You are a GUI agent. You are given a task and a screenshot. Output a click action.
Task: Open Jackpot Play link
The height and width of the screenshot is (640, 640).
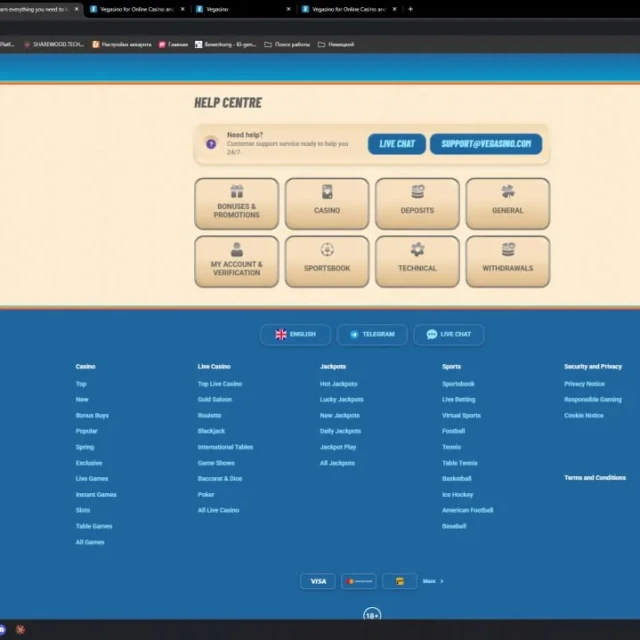[x=338, y=447]
